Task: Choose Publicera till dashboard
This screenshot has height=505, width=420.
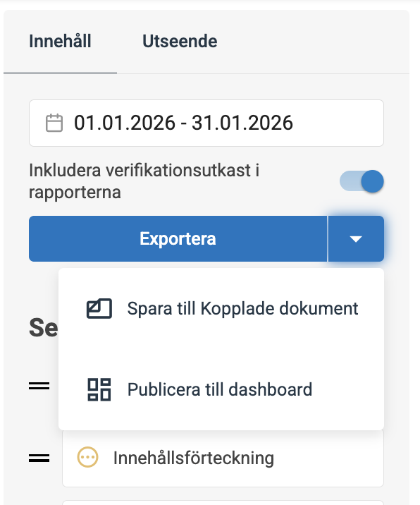Action: tap(221, 389)
